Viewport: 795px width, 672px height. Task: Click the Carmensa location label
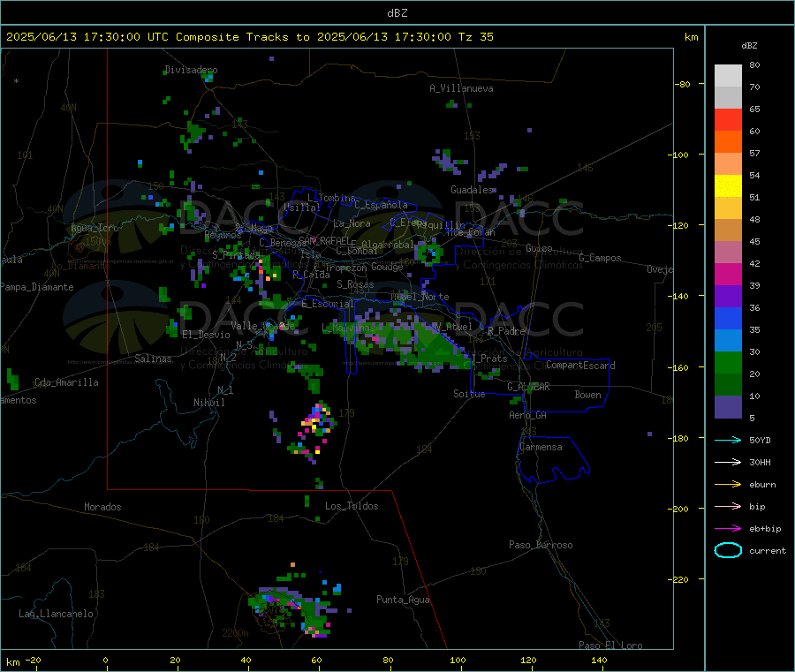(x=541, y=447)
